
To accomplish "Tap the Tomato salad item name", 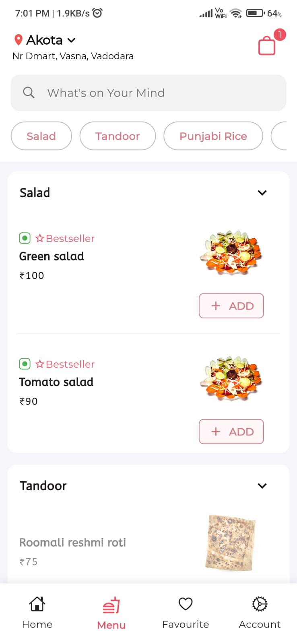I will 56,382.
